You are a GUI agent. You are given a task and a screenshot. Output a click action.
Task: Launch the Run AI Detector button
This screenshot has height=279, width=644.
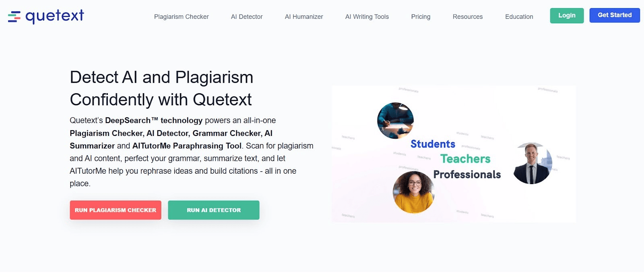(213, 210)
